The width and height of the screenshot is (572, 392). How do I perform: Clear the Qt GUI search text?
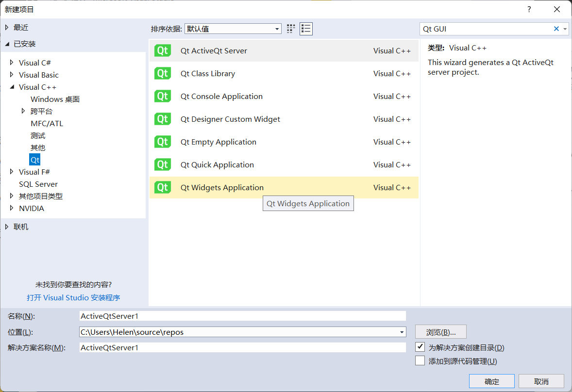point(556,29)
